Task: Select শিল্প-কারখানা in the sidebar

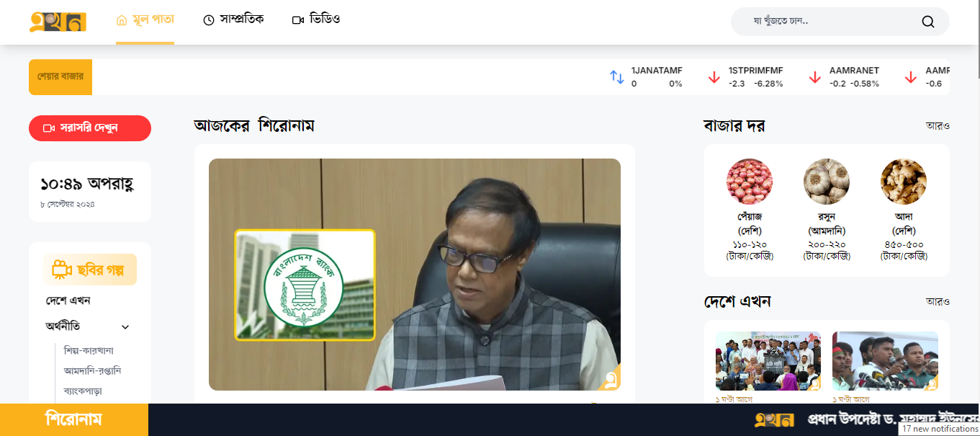Action: [89, 351]
